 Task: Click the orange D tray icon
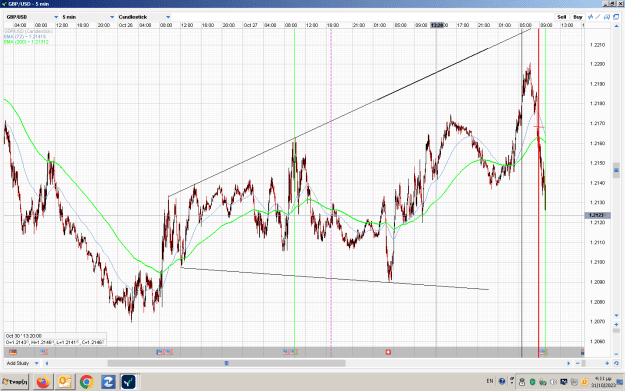(584, 382)
